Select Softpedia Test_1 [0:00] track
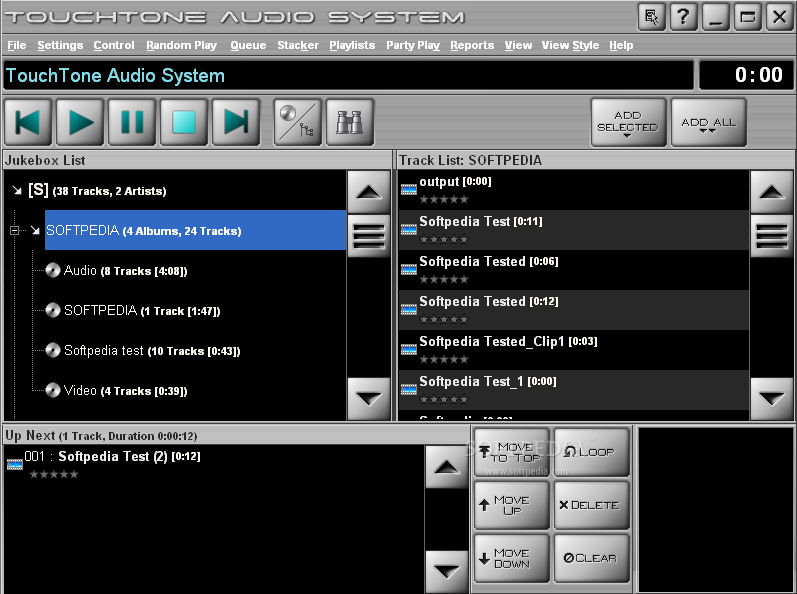The height and width of the screenshot is (594, 797). coord(574,390)
